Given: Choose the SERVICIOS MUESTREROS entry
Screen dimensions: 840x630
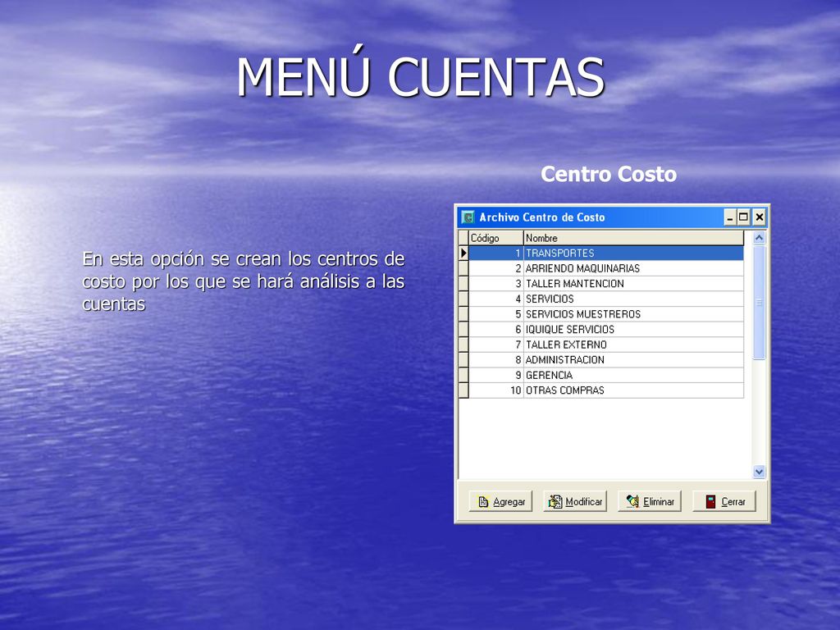Looking at the screenshot, I should (x=606, y=314).
